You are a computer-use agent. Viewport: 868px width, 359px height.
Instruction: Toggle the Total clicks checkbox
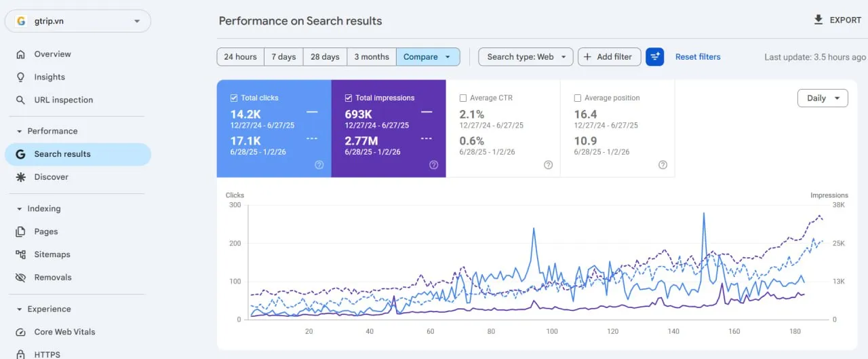(x=234, y=98)
